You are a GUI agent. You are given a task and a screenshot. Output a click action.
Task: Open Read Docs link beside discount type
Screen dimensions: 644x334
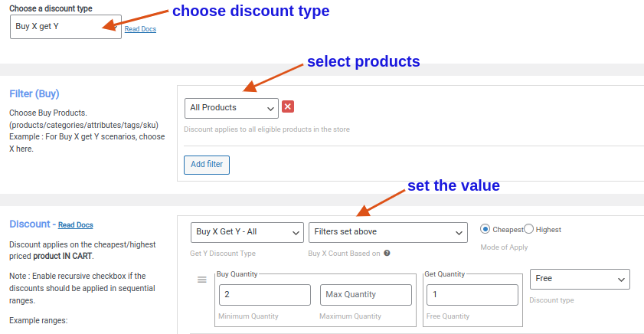(140, 30)
